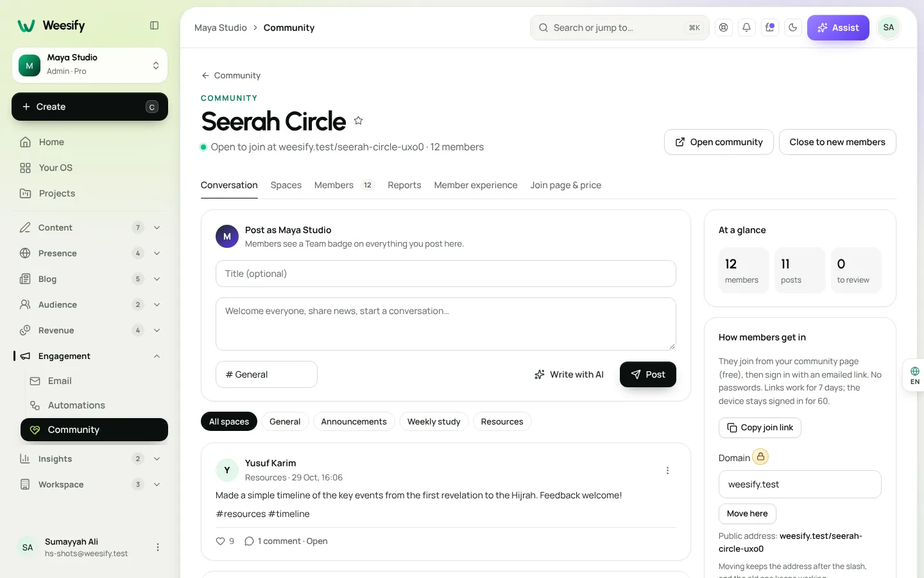
Task: Go back via the Community arrow link
Action: tap(231, 76)
